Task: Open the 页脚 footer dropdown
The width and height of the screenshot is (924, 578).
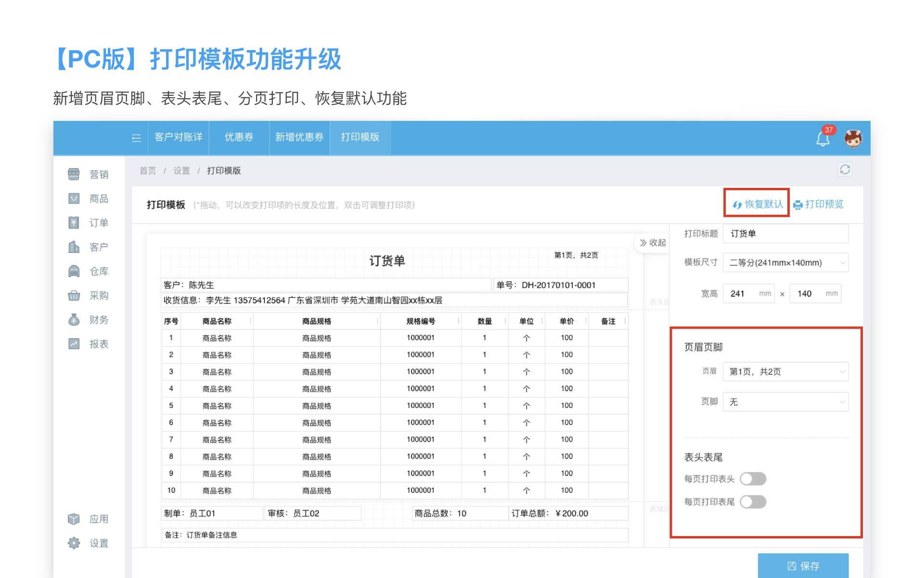Action: point(785,402)
